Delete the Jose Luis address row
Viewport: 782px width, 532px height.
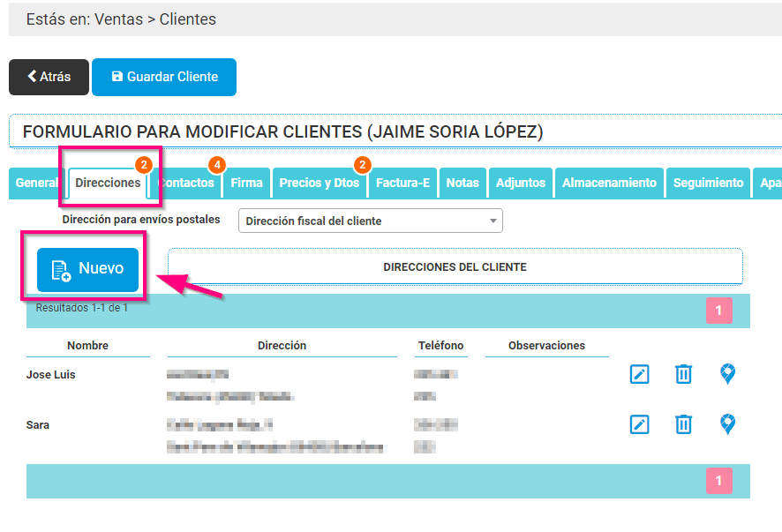pos(683,374)
